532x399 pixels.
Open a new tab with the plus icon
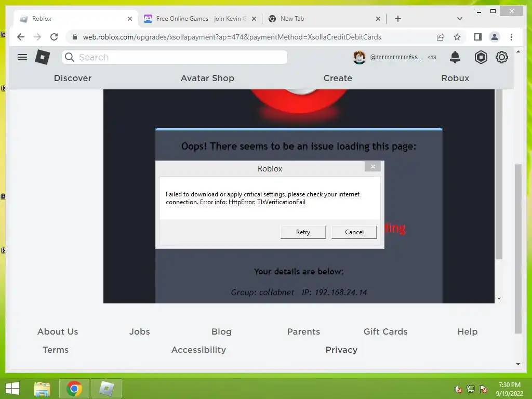pos(398,19)
